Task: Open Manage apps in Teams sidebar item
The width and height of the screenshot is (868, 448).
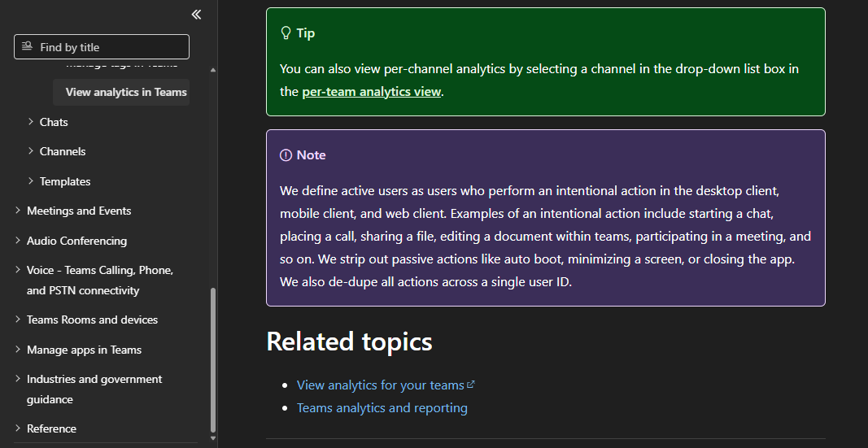Action: (84, 350)
